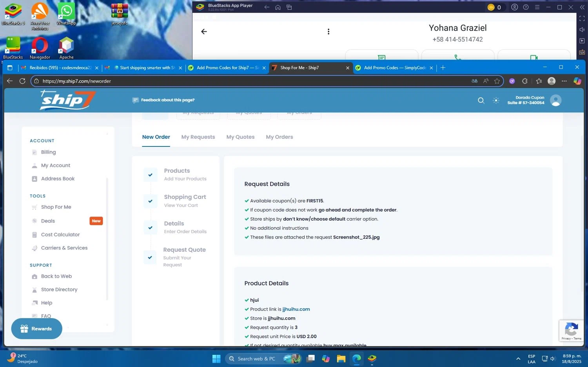This screenshot has width=588, height=367.
Task: Open the BlueStacks hamburger menu
Action: point(537,7)
